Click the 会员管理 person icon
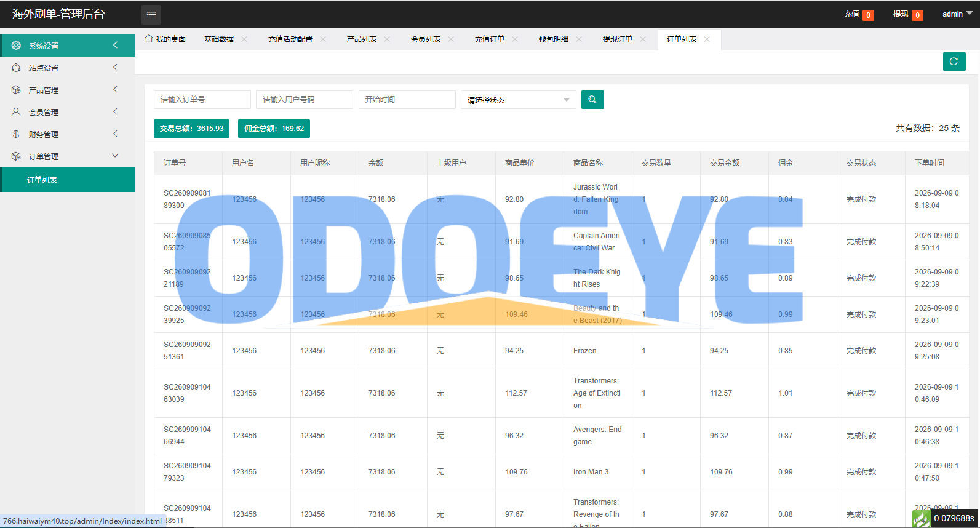The width and height of the screenshot is (980, 528). coord(16,112)
